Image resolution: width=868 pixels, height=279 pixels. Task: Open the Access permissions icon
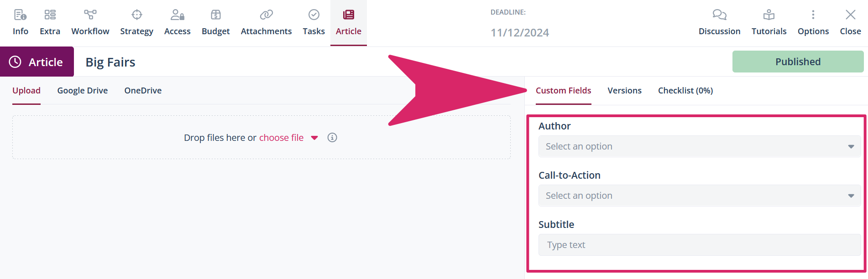click(x=178, y=15)
